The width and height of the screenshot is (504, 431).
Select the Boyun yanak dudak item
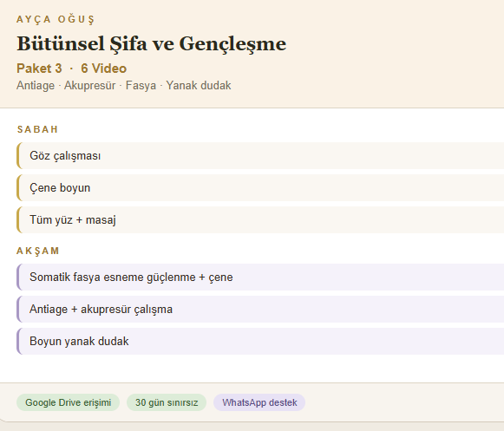(x=260, y=342)
